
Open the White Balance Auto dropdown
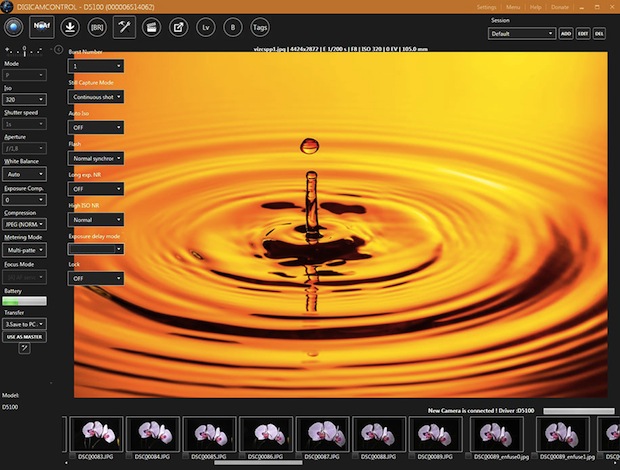[25, 174]
